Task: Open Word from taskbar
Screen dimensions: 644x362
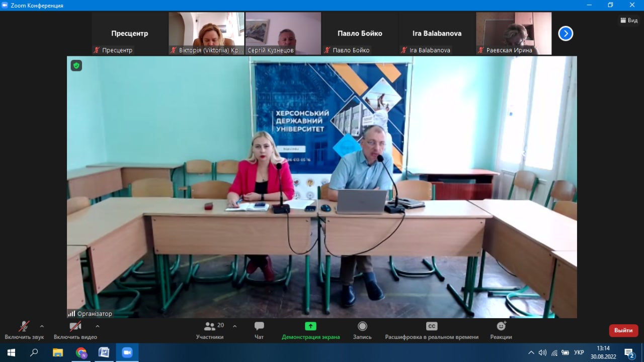Action: (x=104, y=352)
